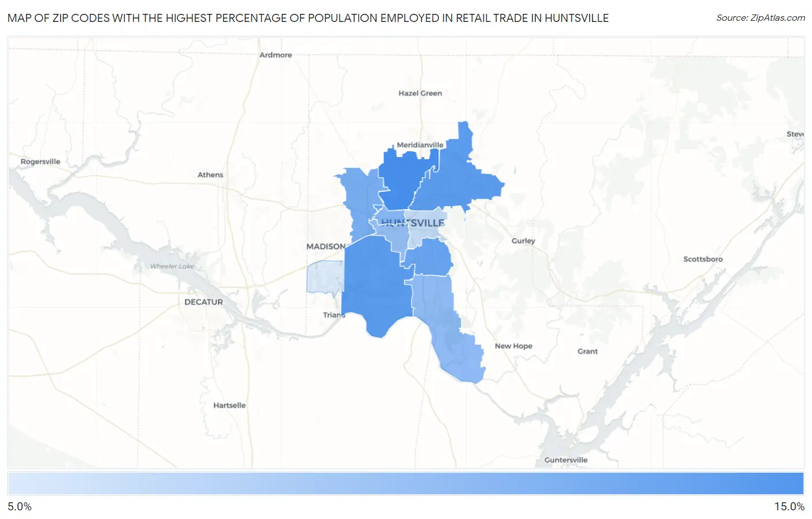The width and height of the screenshot is (812, 519).
Task: Click the MADISON city label
Action: pyautogui.click(x=326, y=247)
